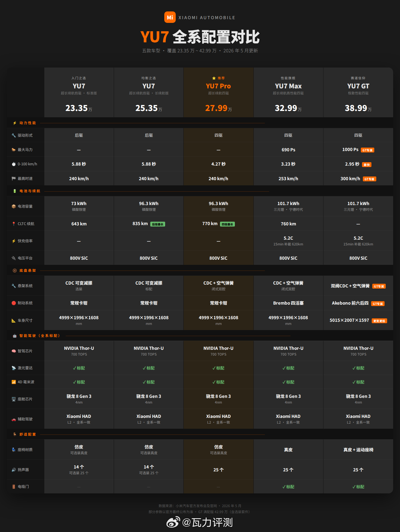The width and height of the screenshot is (400, 532).
Task: Select the 4.27 秒 acceleration cell
Action: click(218, 164)
